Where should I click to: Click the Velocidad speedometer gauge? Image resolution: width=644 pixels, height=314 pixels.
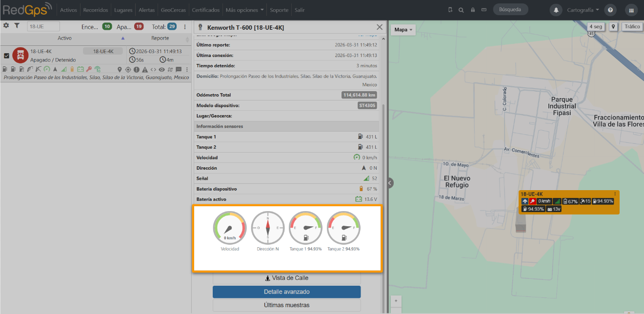coord(229,228)
